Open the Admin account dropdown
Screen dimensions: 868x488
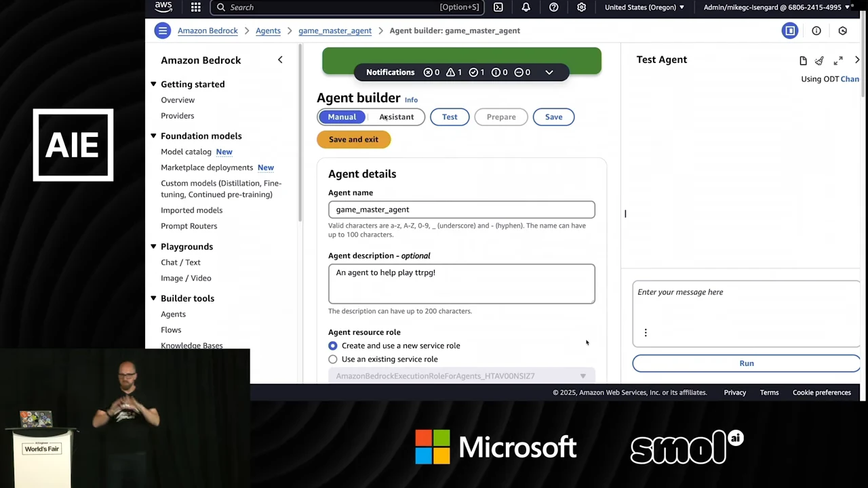[776, 7]
